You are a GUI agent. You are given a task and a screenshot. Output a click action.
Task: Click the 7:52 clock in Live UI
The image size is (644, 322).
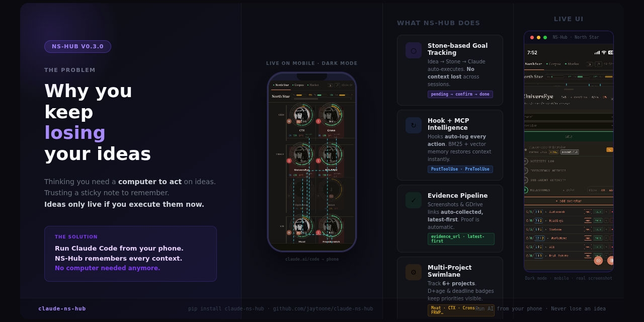pos(532,52)
